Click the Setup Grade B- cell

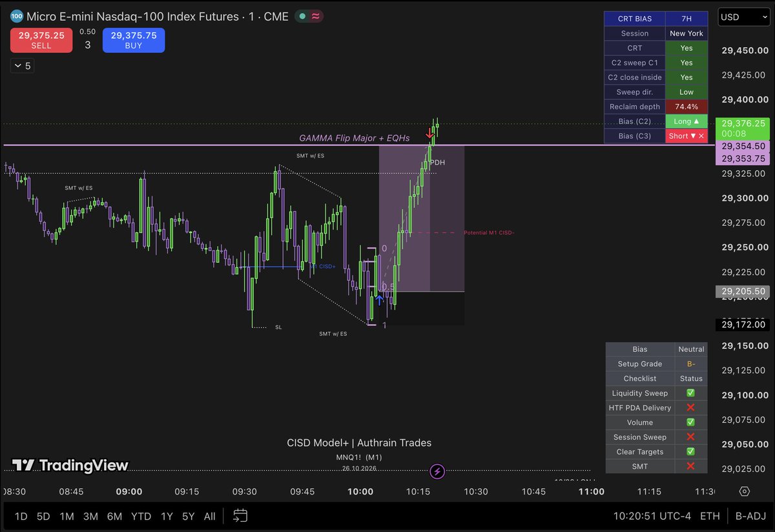click(x=690, y=364)
